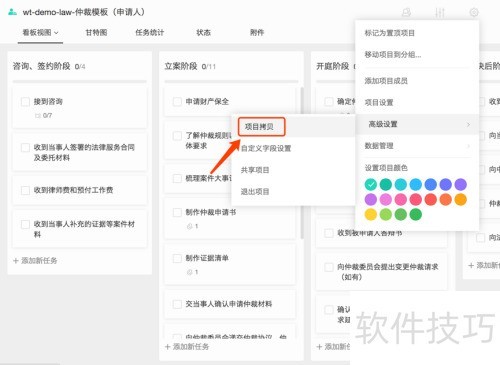Expand the 高级设置 submenu arrow

pyautogui.click(x=468, y=125)
